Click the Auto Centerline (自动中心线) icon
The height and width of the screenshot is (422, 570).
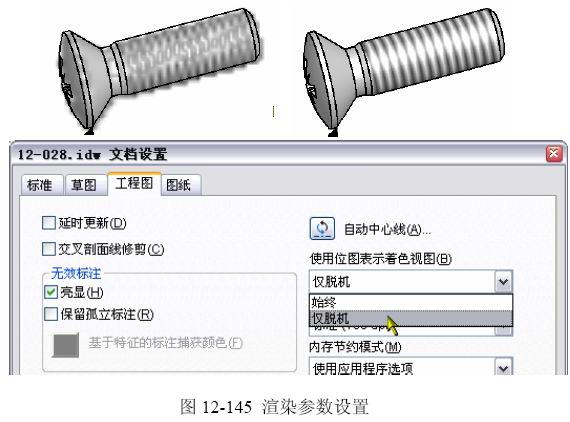tap(322, 229)
